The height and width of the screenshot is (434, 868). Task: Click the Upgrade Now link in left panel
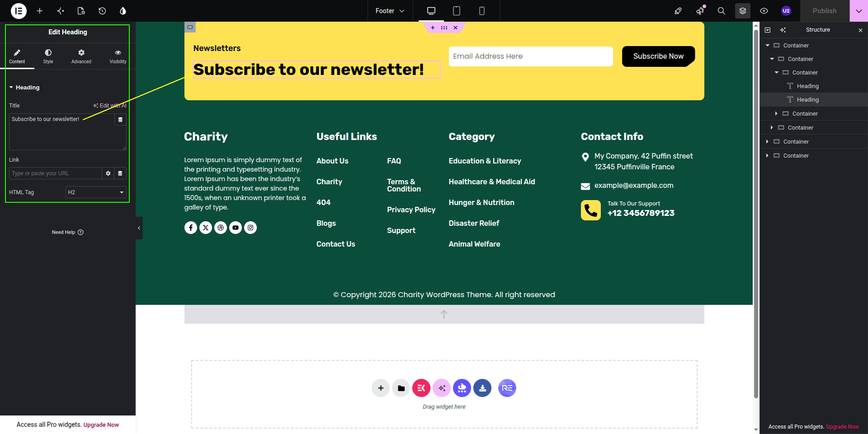[x=101, y=425]
